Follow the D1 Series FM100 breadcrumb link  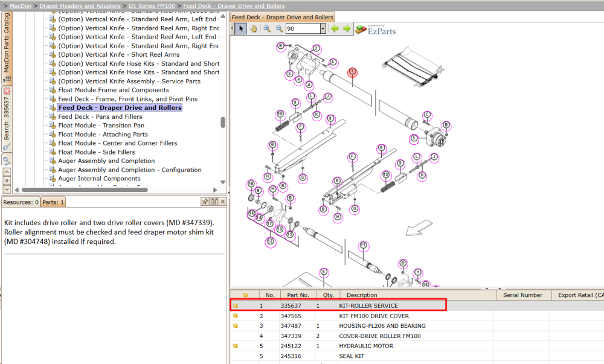tap(152, 6)
